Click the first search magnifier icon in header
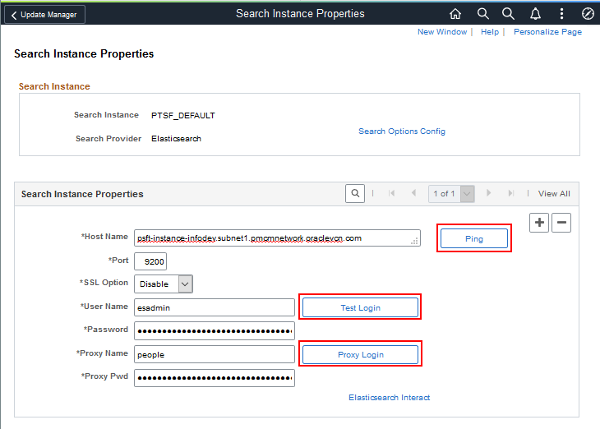 483,14
